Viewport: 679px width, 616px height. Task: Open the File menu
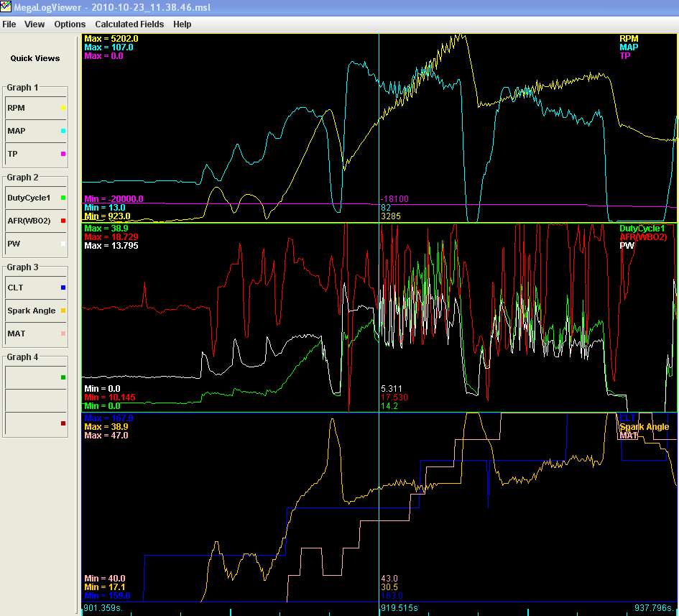pyautogui.click(x=9, y=24)
